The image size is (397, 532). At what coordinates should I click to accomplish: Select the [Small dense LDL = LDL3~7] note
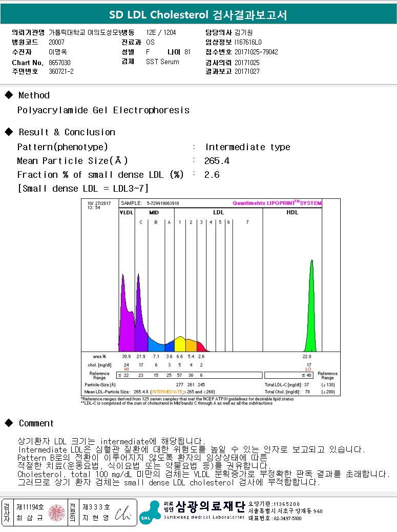click(83, 188)
